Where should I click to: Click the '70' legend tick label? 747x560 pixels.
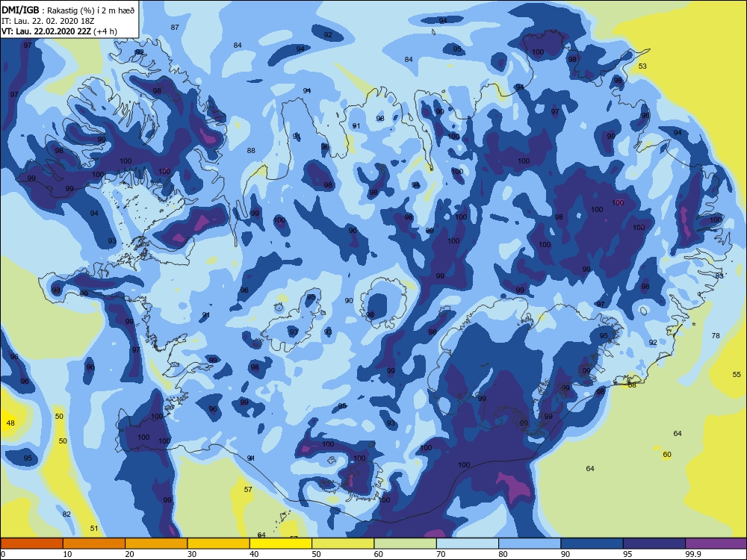tap(441, 554)
